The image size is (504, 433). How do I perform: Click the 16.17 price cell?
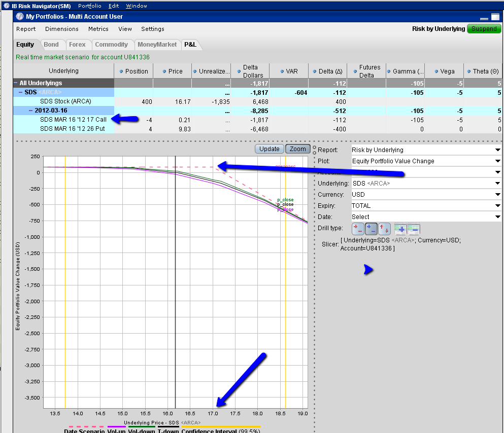tap(183, 102)
